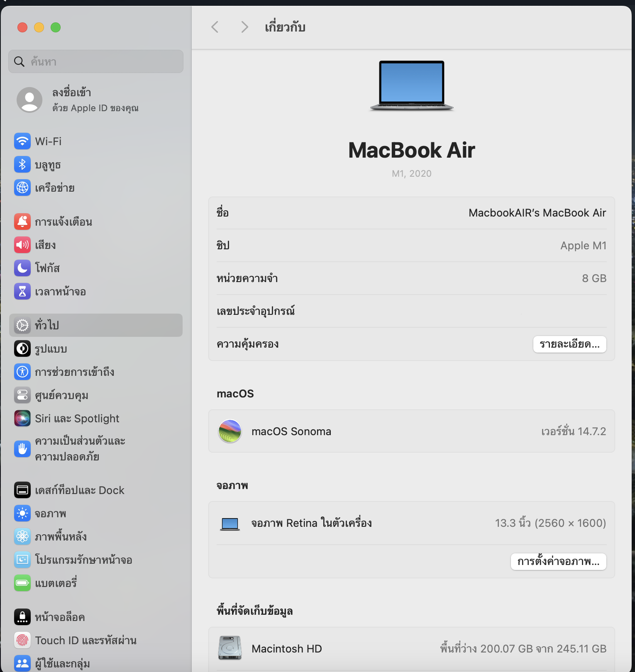Open Screen Saver (โปรแกรมรักษาหน้าจอ) icon
Viewport: 635px width, 672px height.
tap(22, 560)
